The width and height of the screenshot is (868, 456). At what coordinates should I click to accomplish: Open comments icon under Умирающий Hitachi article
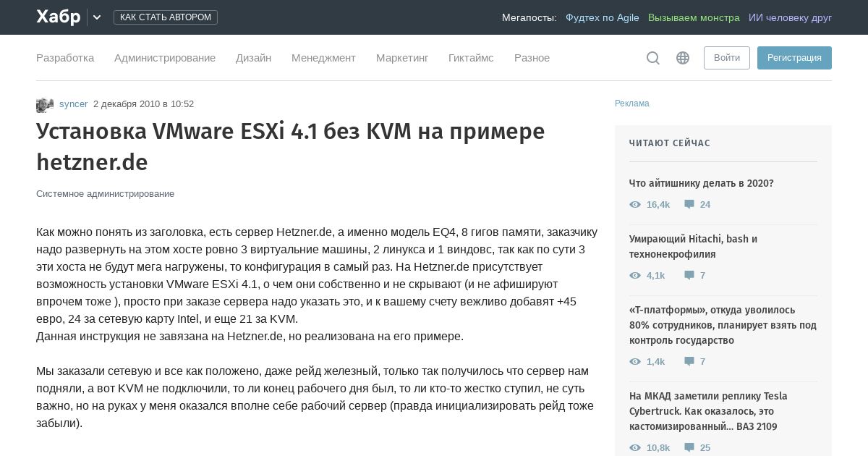tap(689, 276)
